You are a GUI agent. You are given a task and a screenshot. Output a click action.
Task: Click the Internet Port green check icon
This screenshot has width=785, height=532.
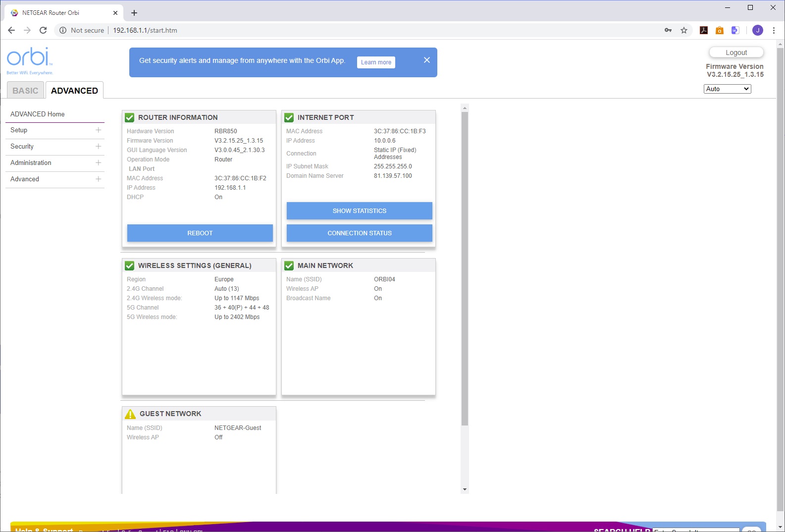[x=289, y=117]
